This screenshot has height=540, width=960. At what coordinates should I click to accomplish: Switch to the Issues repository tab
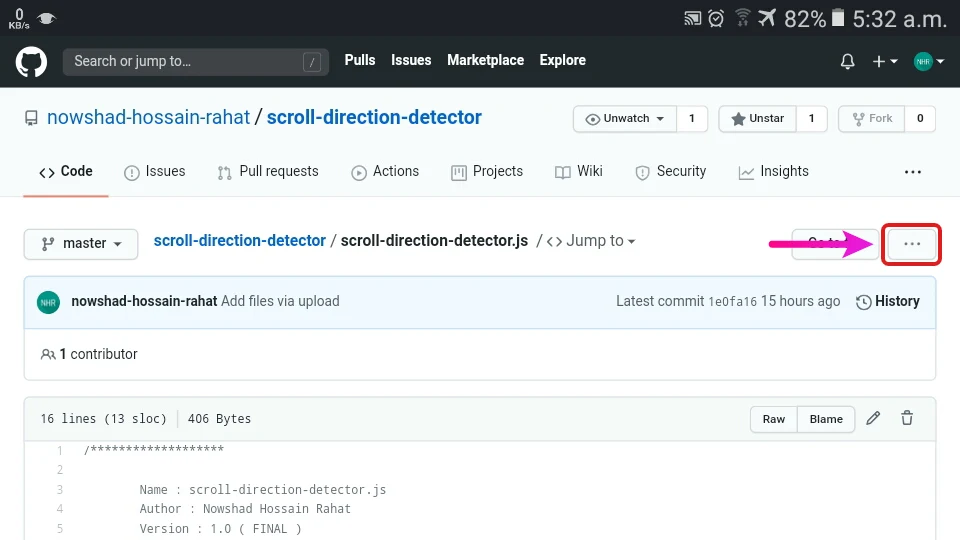point(154,172)
